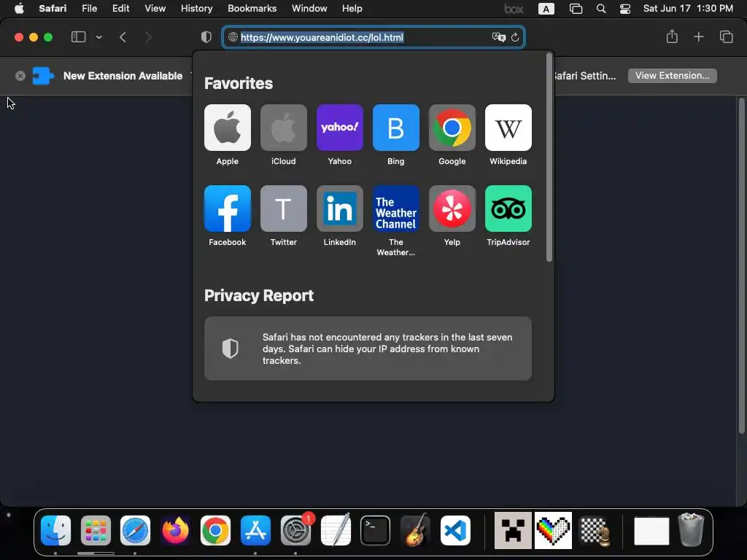Toggle the Safari sidebar
The width and height of the screenshot is (747, 560).
click(x=78, y=37)
